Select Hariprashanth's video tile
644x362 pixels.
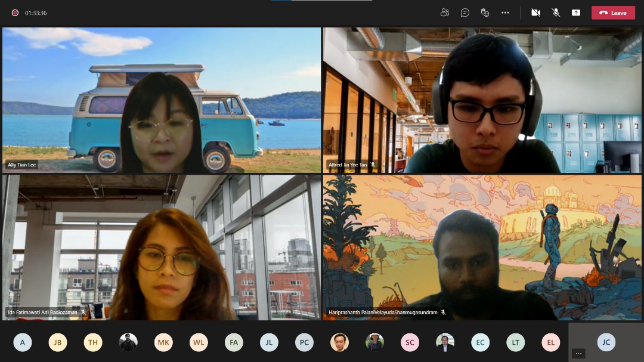click(x=482, y=247)
